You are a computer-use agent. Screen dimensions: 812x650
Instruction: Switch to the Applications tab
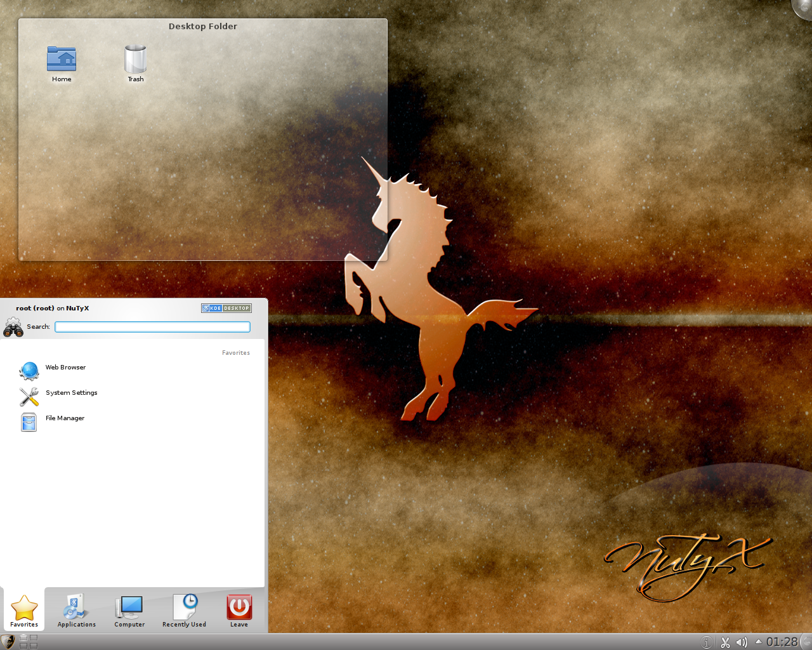[77, 611]
